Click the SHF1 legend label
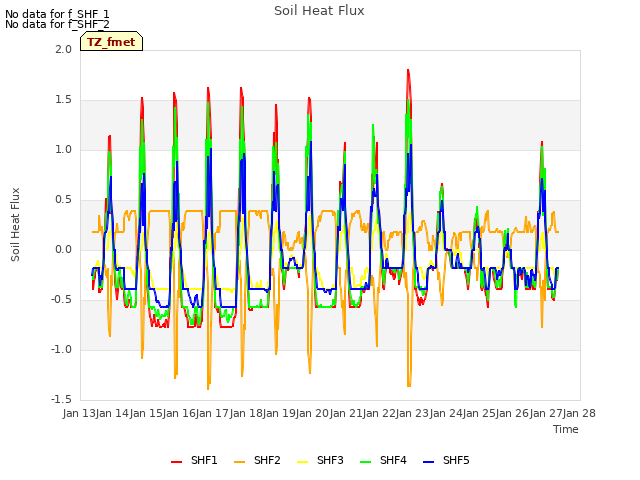This screenshot has height=480, width=640. [204, 460]
